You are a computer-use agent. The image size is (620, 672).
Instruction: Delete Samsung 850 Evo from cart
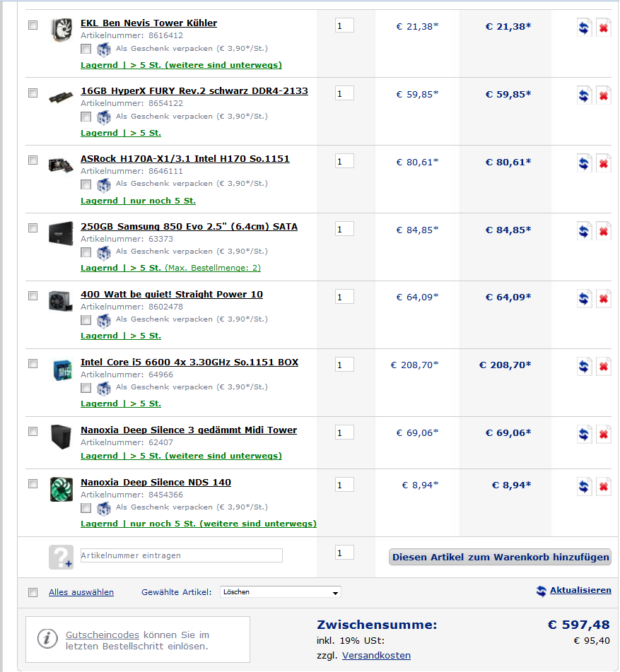coord(603,231)
